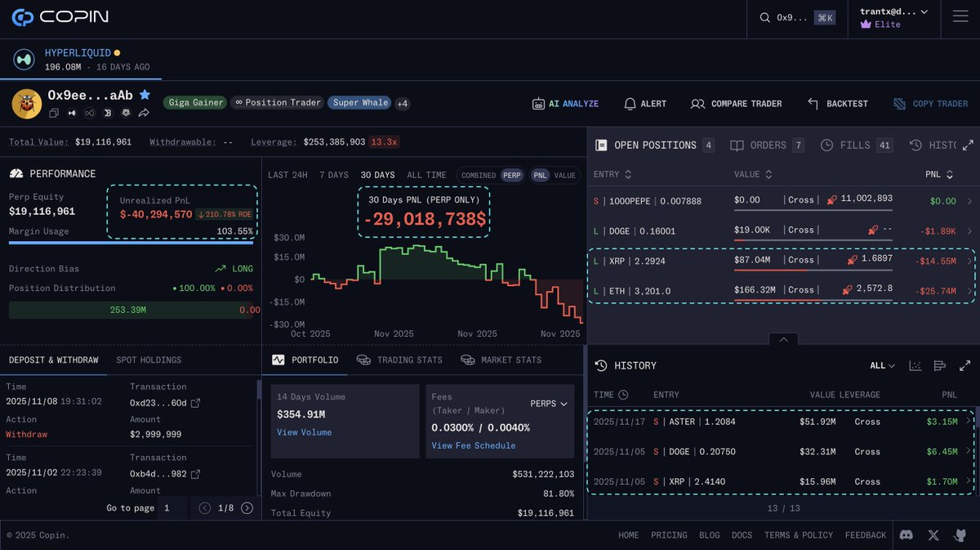The image size is (980, 550).
Task: Expand the 1000PEPE position row chevron
Action: coord(969,200)
